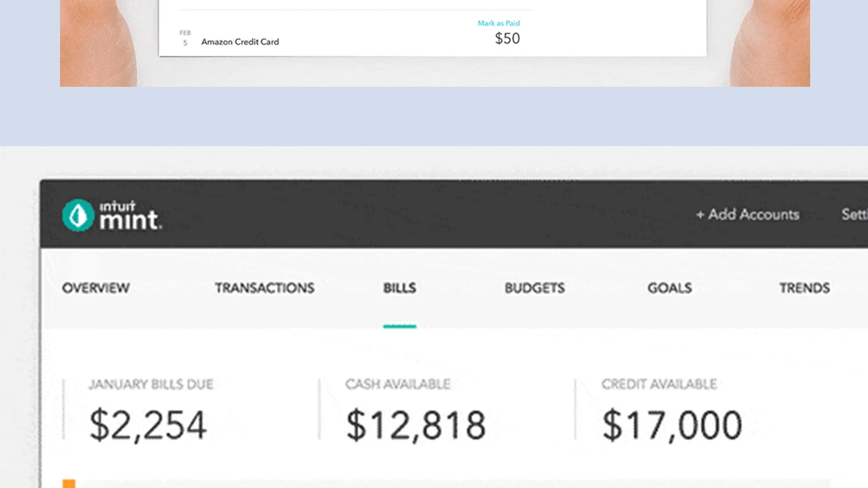The height and width of the screenshot is (488, 868).
Task: Click the FEB 5 due date
Action: pos(185,38)
